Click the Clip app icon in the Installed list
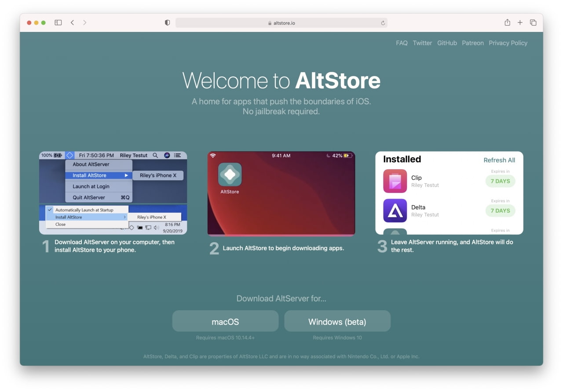The height and width of the screenshot is (392, 563). click(x=395, y=181)
